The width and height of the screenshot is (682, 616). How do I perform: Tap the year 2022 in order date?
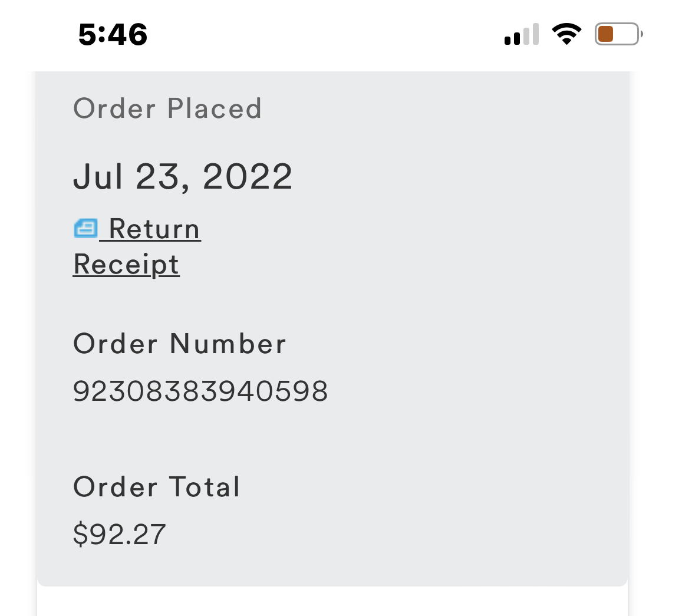click(248, 177)
